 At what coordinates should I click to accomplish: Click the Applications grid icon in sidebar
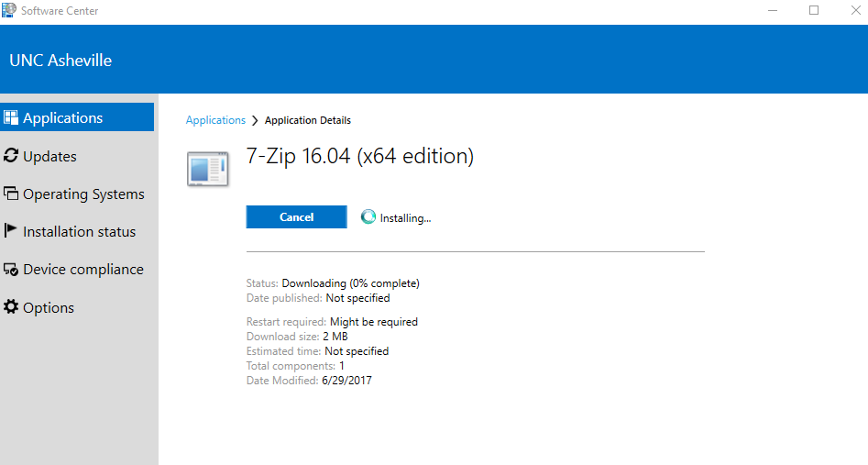[11, 117]
